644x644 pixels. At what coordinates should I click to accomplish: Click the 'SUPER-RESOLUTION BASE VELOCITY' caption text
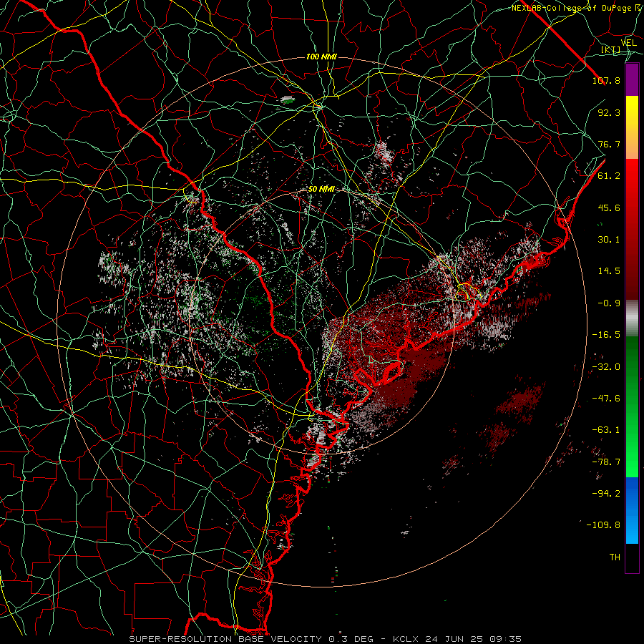[225, 639]
